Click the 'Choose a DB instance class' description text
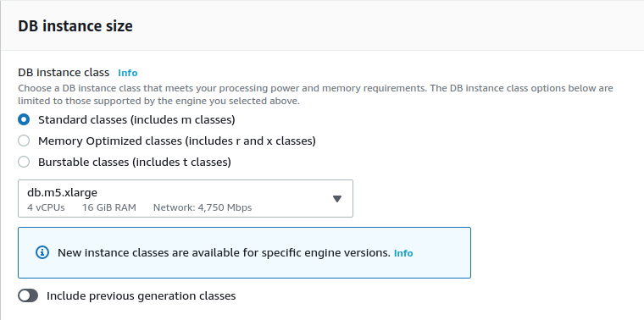 coord(315,94)
